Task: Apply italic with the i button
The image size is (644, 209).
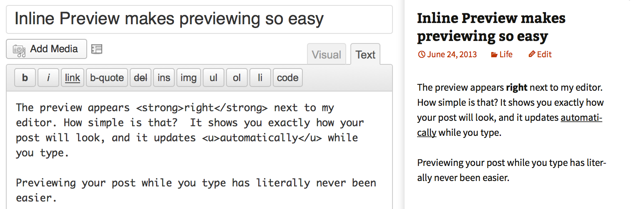Action: [x=48, y=78]
